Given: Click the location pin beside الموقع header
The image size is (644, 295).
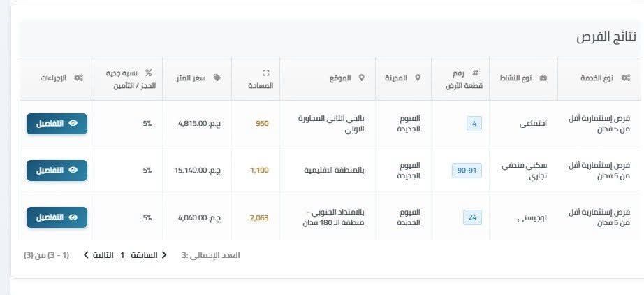Looking at the screenshot, I should pyautogui.click(x=361, y=78).
